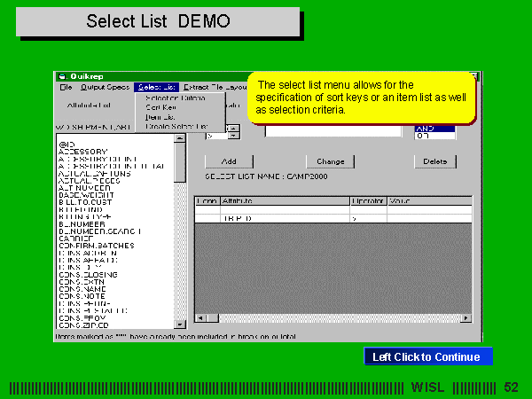Click Left Click to Continue button
Image resolution: width=532 pixels, height=399 pixels.
pos(426,357)
